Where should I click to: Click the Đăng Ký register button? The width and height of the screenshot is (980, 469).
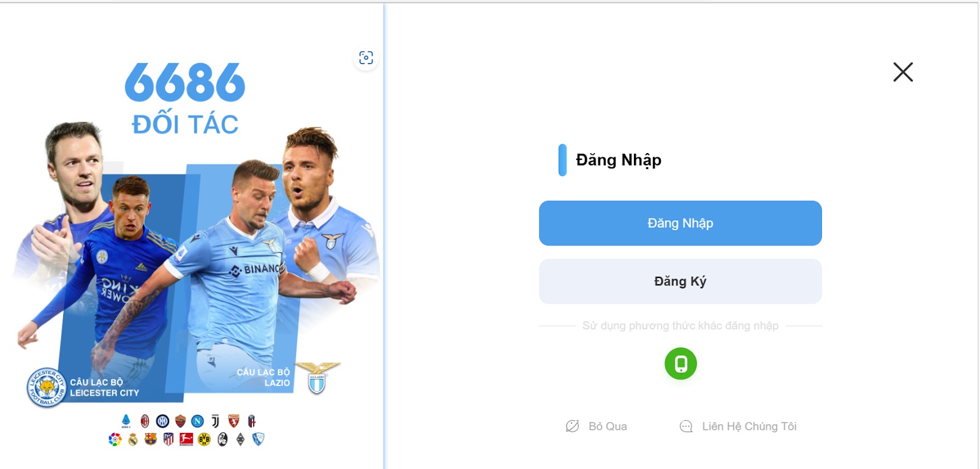680,281
